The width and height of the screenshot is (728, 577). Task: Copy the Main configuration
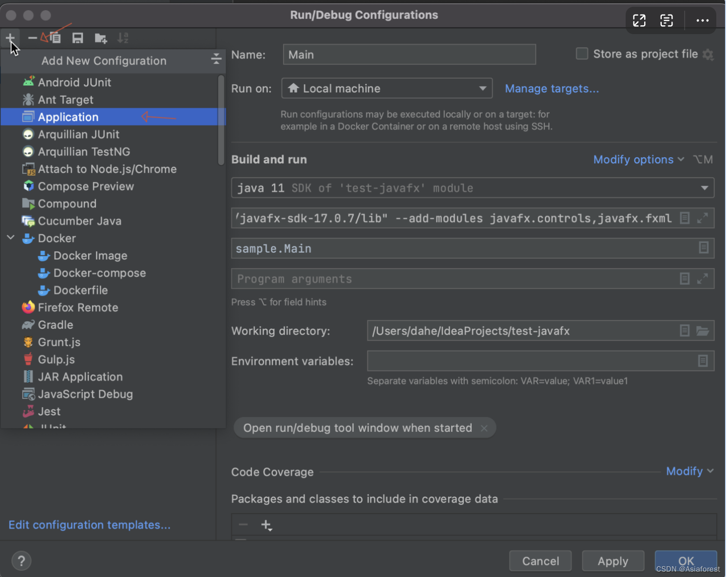point(55,37)
